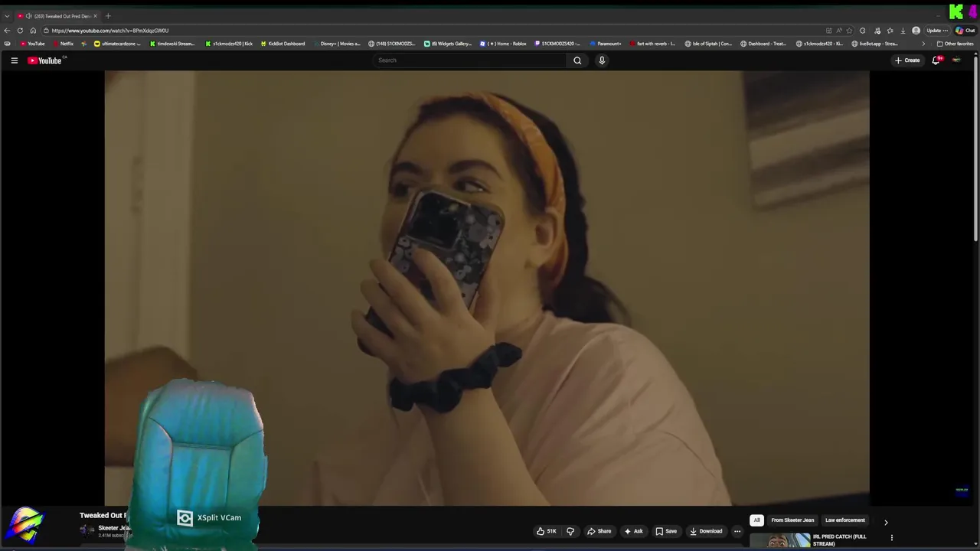Viewport: 980px width, 551px height.
Task: Open the Dashboard - Treat bookmark
Action: tap(763, 44)
